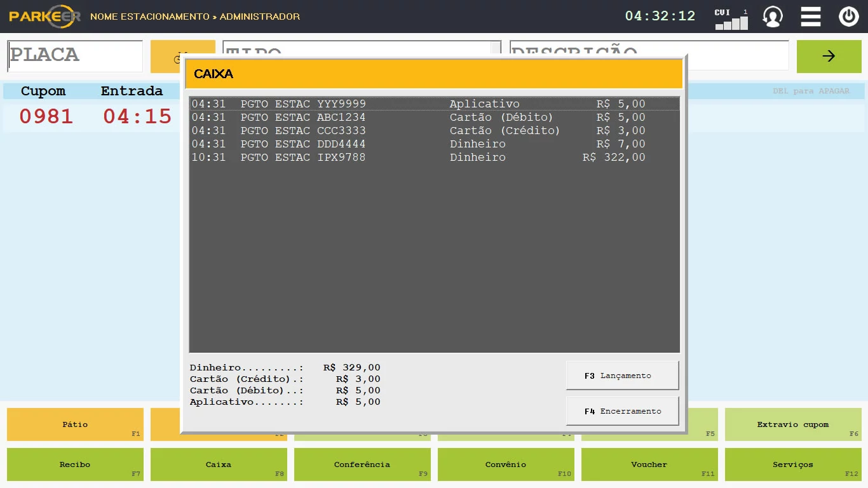
Task: Select payment row for plate IPX9788
Action: click(435, 158)
